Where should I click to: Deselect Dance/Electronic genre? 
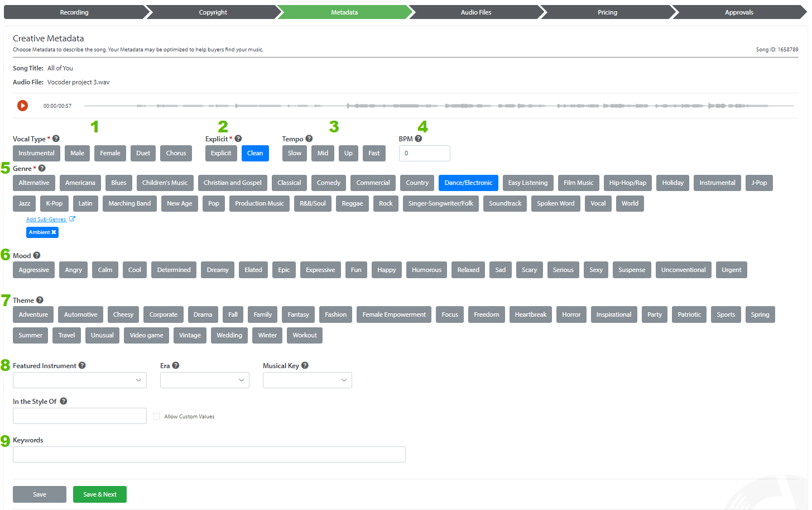[x=468, y=183]
